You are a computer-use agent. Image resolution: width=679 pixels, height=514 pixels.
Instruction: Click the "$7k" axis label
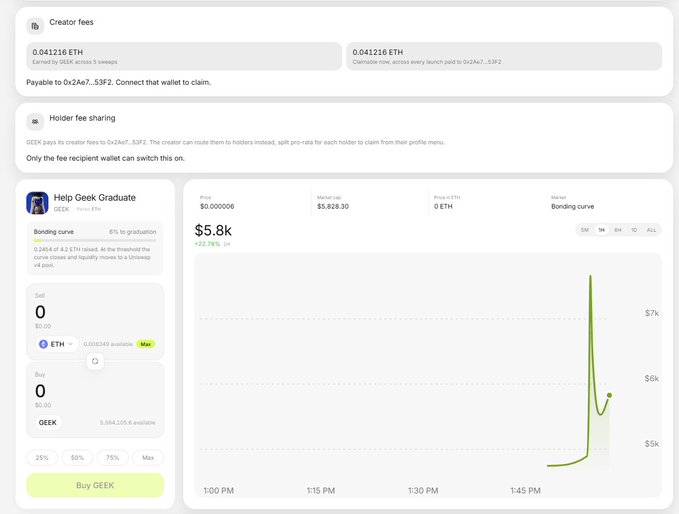tap(652, 313)
